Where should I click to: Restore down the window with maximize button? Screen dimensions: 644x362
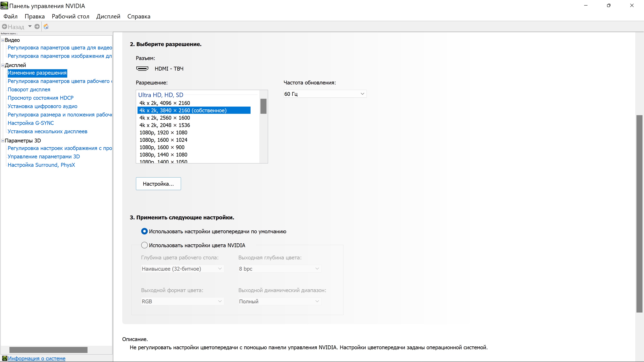(x=608, y=6)
